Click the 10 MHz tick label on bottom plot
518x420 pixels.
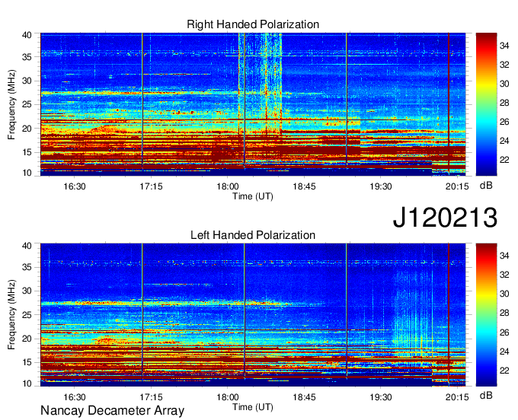pos(27,383)
